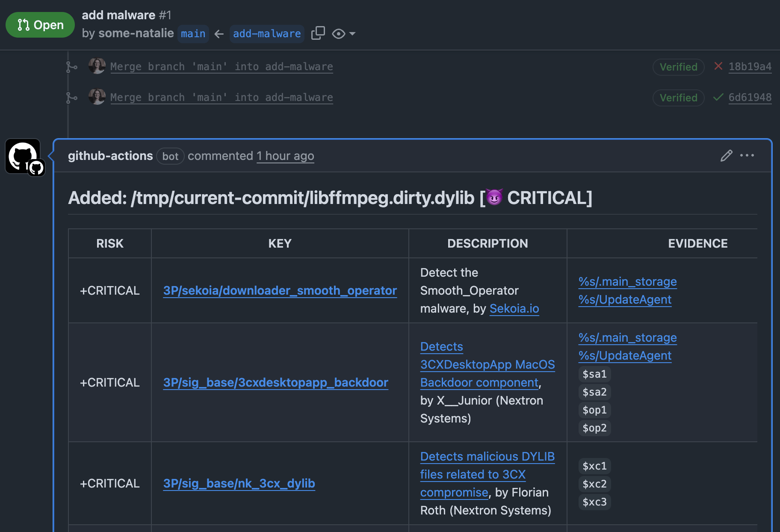Click author avatar on second merge commit
Image resolution: width=780 pixels, height=532 pixels.
97,97
